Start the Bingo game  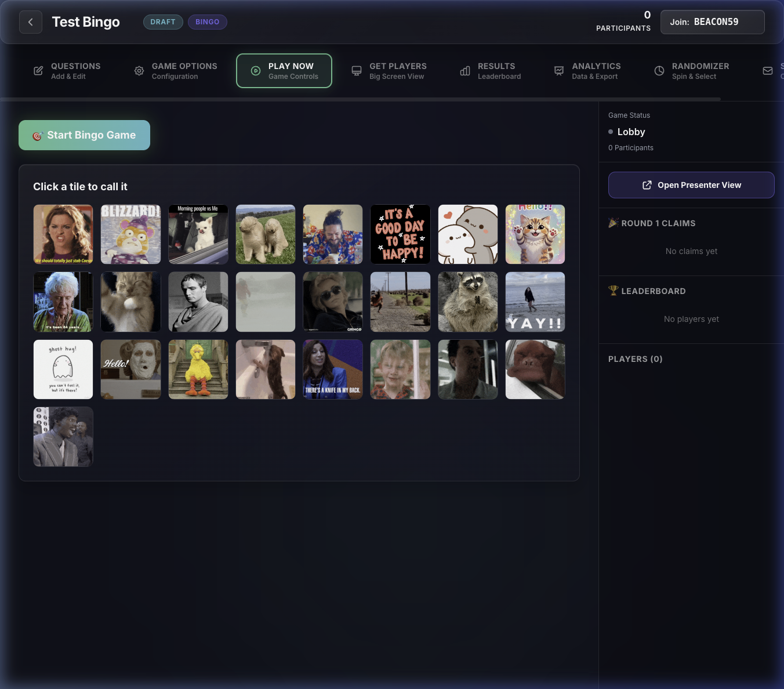coord(84,135)
